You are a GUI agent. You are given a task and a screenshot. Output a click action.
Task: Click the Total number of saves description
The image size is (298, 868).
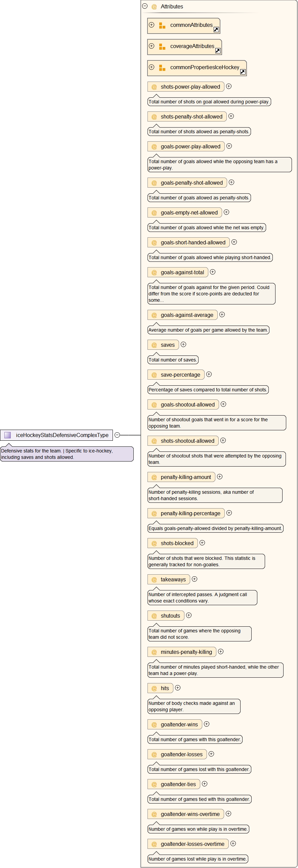click(x=173, y=360)
